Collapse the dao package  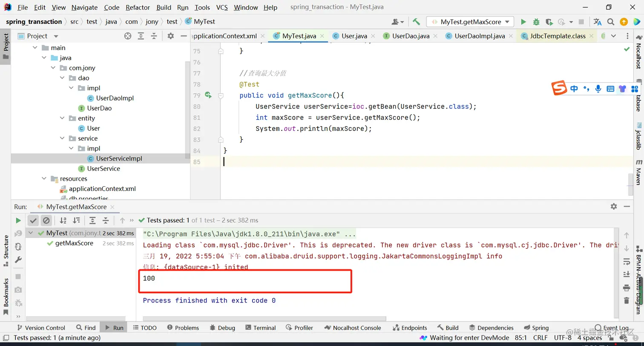click(x=62, y=78)
